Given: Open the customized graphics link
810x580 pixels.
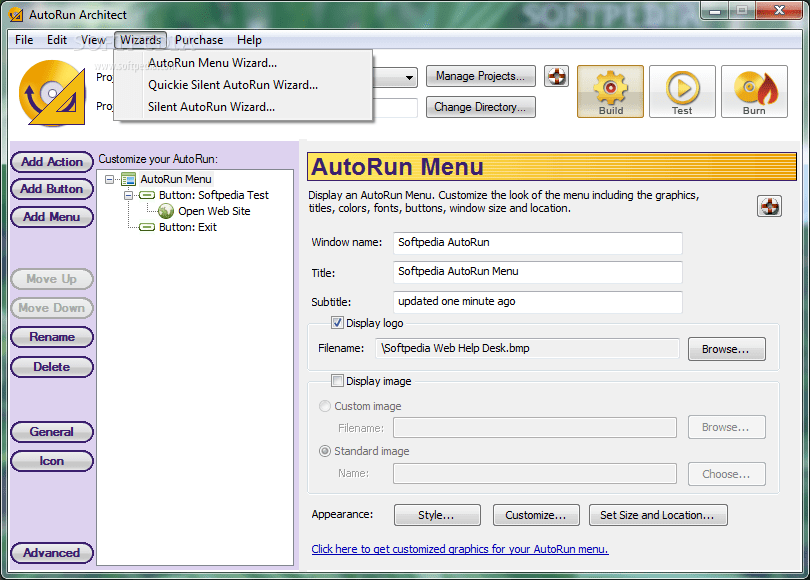Looking at the screenshot, I should pyautogui.click(x=460, y=549).
